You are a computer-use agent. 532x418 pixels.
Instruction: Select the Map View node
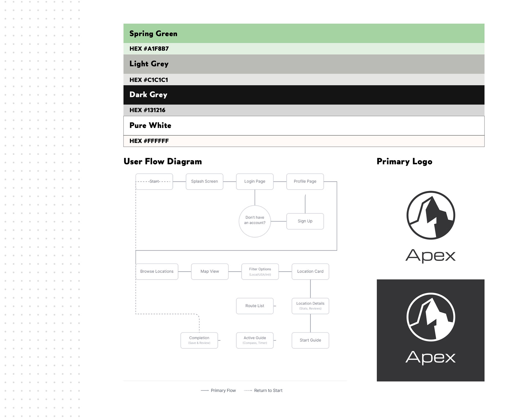(209, 271)
